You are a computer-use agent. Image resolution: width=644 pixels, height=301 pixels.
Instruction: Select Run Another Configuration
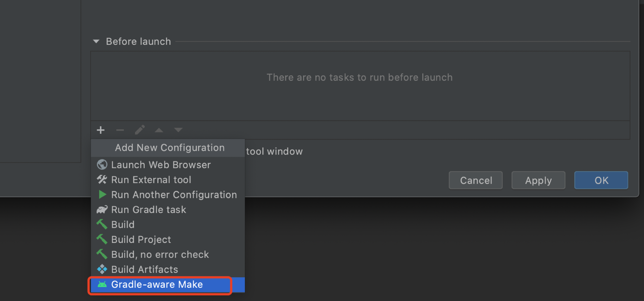pos(174,195)
